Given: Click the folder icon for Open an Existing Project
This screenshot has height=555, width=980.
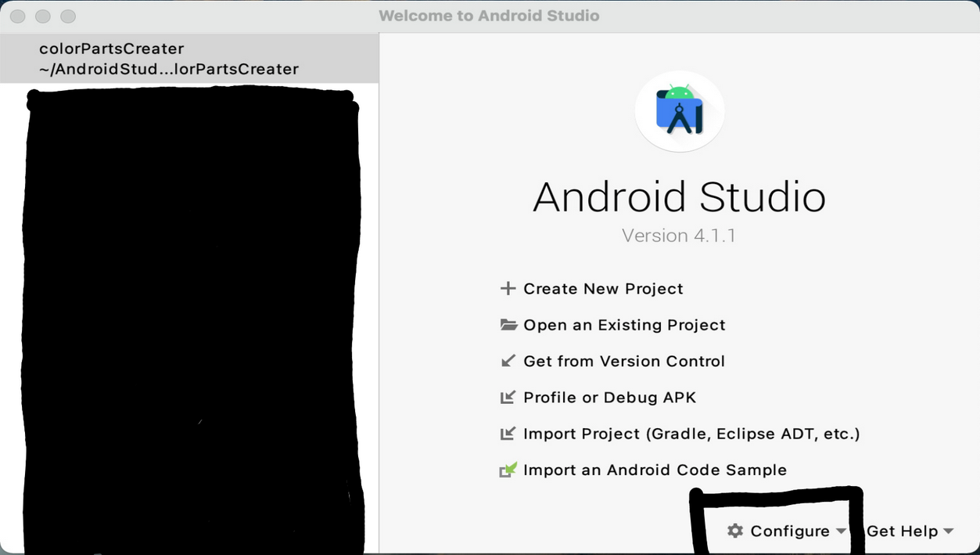Looking at the screenshot, I should (508, 325).
